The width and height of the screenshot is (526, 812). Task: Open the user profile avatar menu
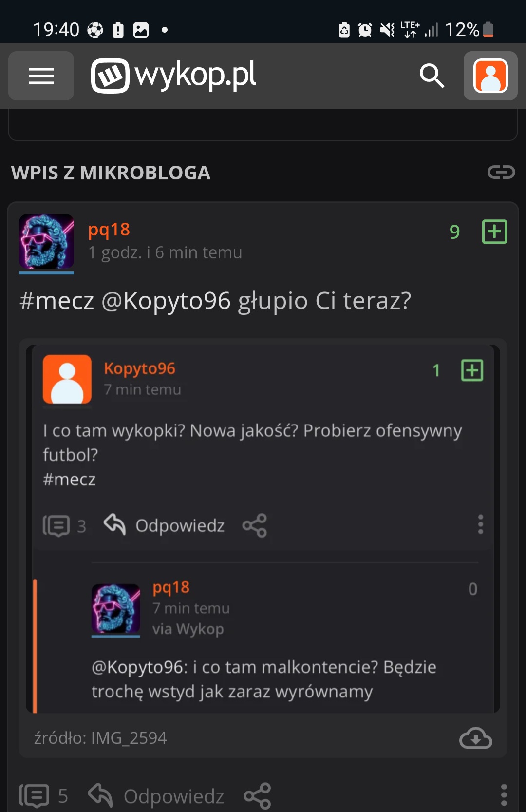tap(490, 76)
